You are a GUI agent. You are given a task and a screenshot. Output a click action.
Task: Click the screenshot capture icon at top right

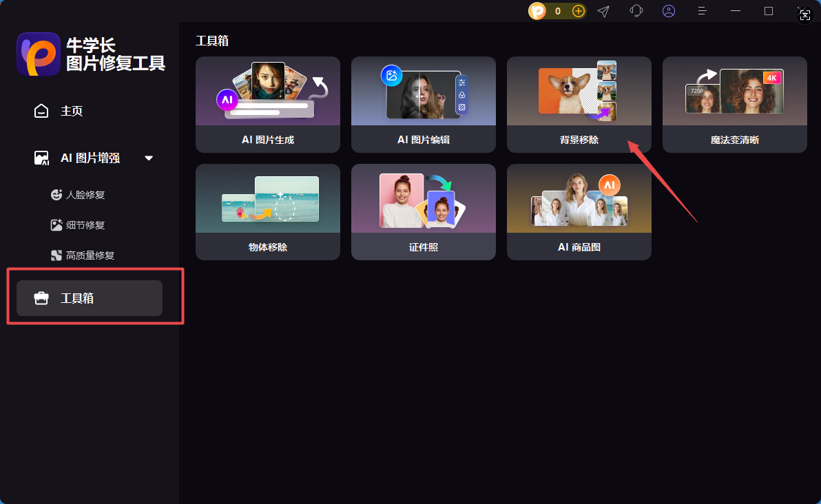[804, 15]
